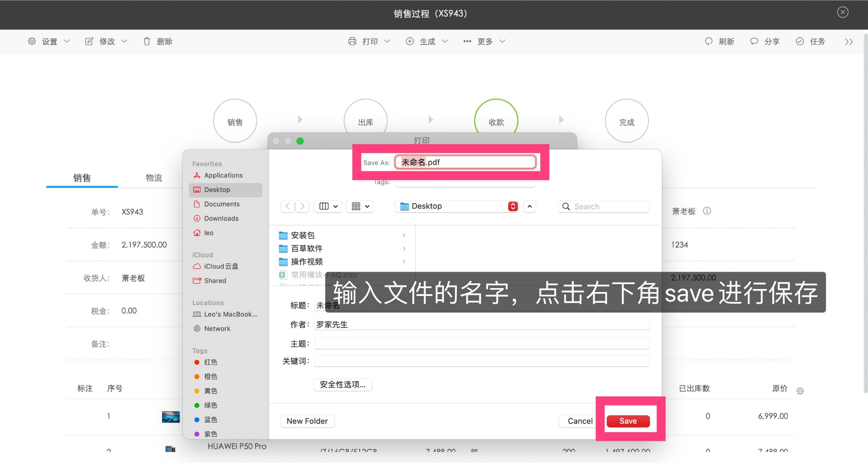868x463 pixels.
Task: Open the Desktop location dropdown
Action: (457, 206)
